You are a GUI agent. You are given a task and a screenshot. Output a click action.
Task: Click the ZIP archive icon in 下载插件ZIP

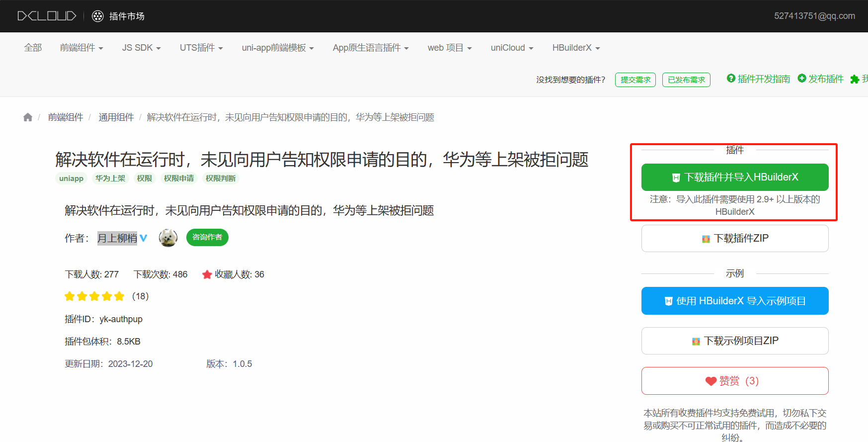[706, 239]
